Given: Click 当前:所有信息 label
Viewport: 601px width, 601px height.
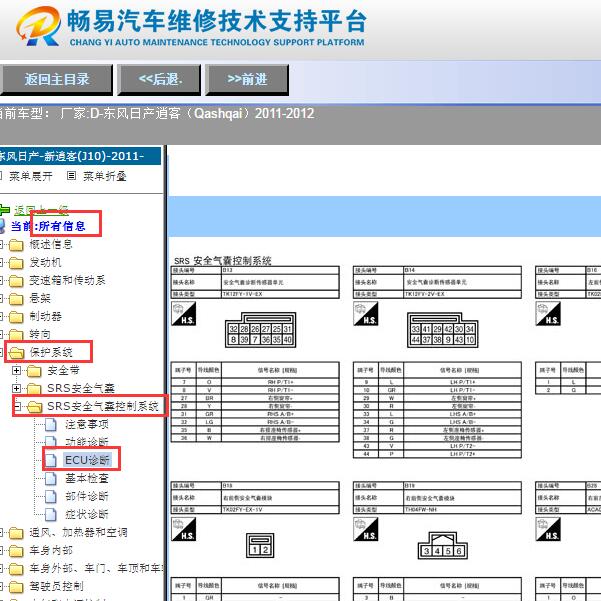Looking at the screenshot, I should coord(48,226).
